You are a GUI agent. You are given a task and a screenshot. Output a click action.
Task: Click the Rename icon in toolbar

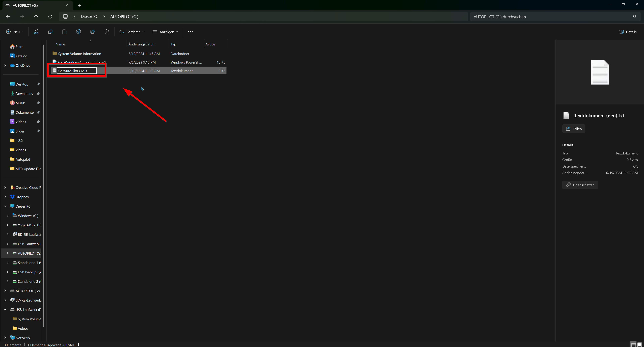click(78, 32)
